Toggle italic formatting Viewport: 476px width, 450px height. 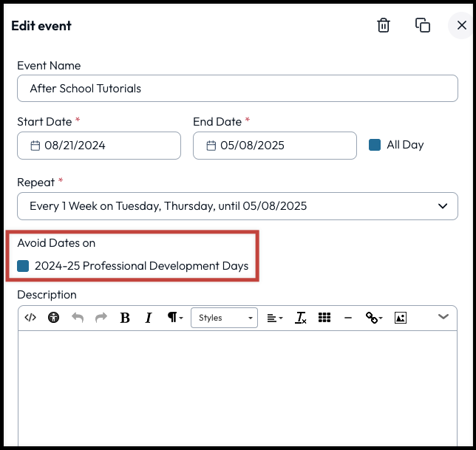click(x=149, y=318)
